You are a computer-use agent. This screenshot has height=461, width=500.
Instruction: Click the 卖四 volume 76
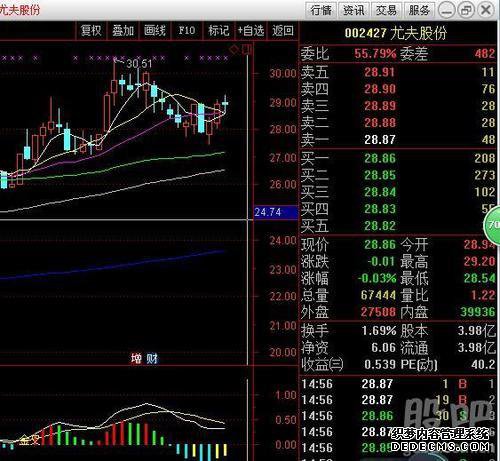pos(488,89)
